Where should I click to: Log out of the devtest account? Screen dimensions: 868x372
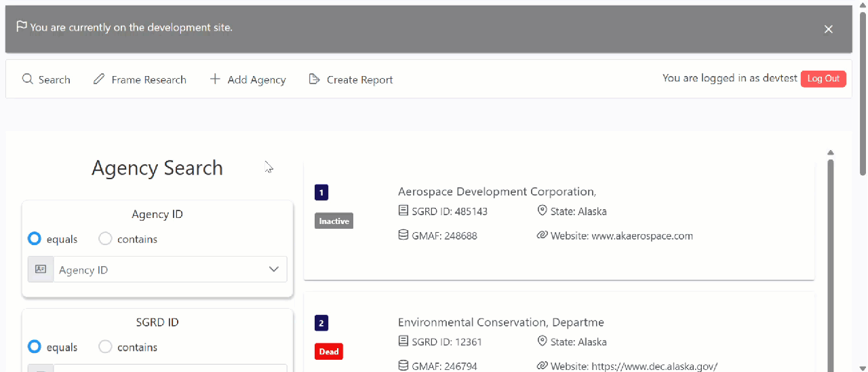tap(823, 79)
